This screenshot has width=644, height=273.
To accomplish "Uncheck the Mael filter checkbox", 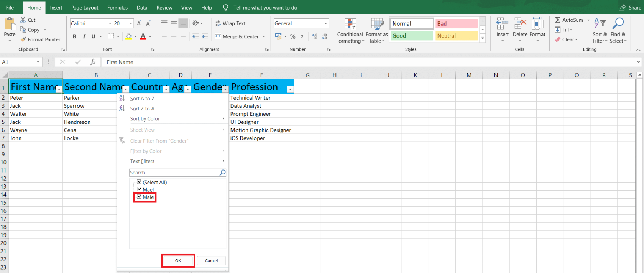I will [x=140, y=189].
